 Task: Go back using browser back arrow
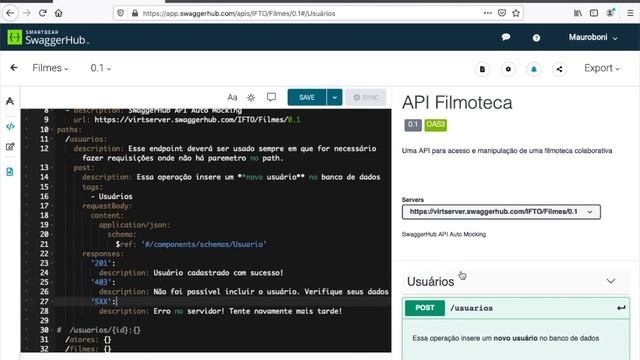pos(10,13)
